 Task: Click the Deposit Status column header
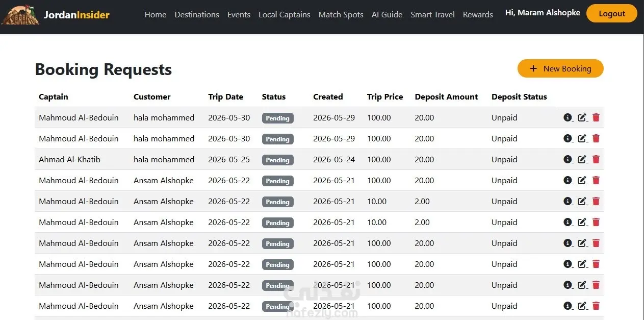click(x=519, y=96)
